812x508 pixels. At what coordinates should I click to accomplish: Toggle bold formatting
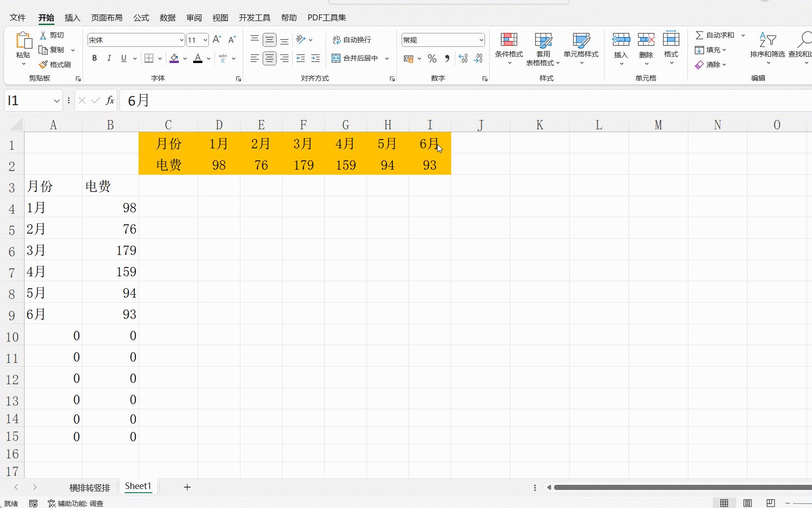[x=94, y=58]
